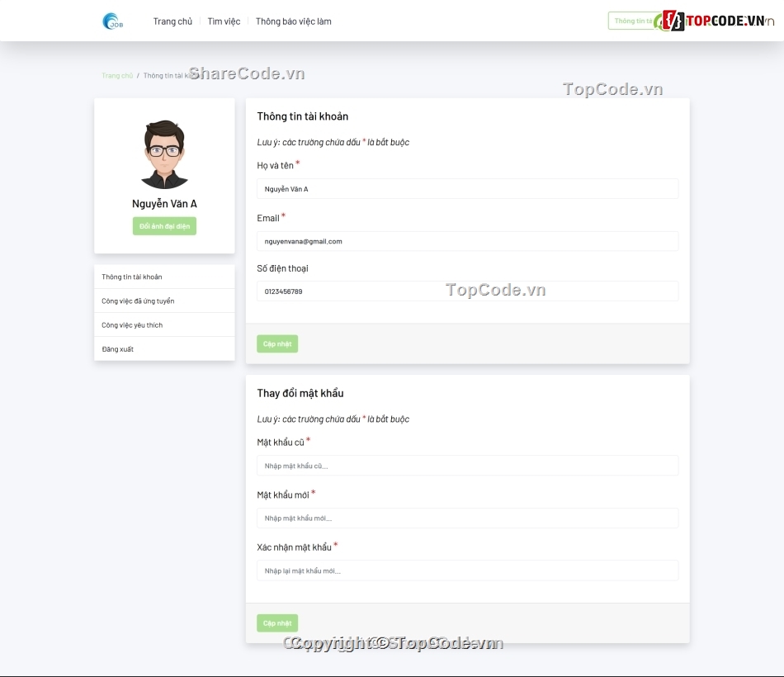The height and width of the screenshot is (677, 784).
Task: Click into the Email input field
Action: point(467,241)
